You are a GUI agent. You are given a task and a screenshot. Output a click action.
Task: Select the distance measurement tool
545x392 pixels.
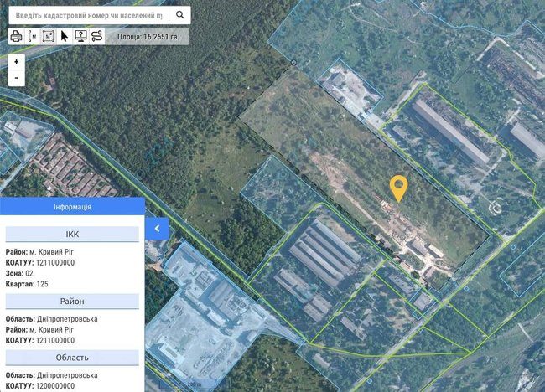(x=32, y=36)
